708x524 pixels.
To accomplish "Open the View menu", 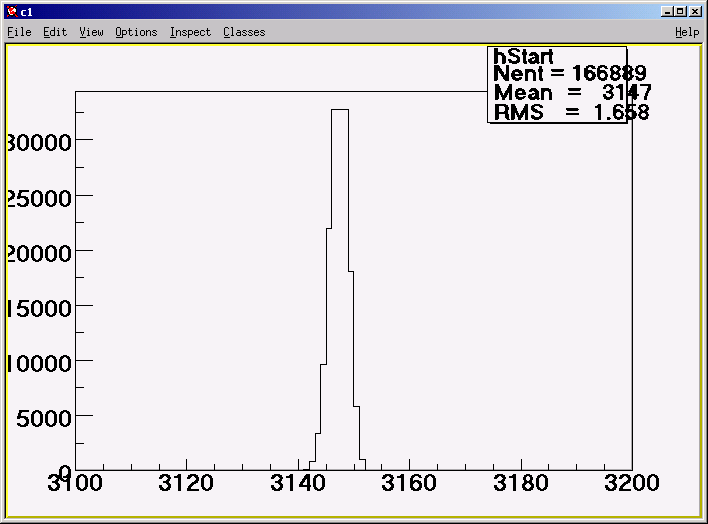I will pyautogui.click(x=91, y=32).
